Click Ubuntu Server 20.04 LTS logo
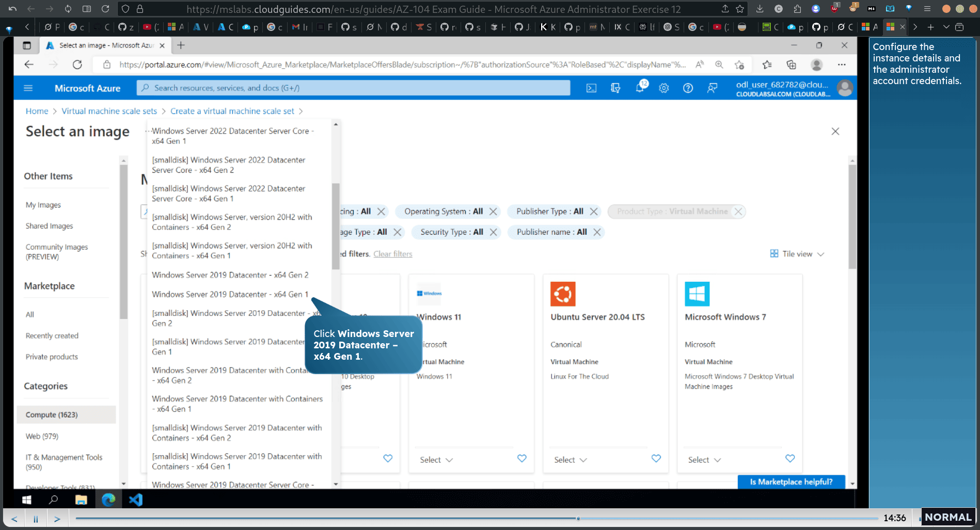 pos(563,294)
